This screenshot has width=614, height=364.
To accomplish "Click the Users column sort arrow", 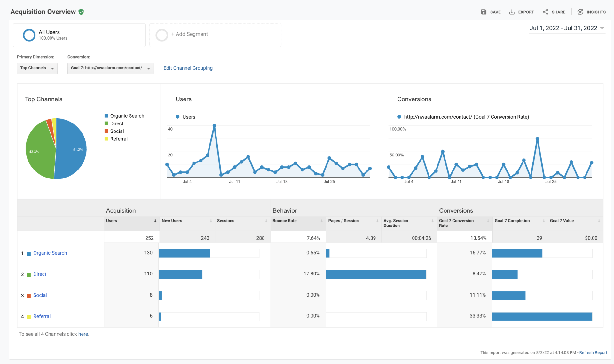I will coord(155,221).
